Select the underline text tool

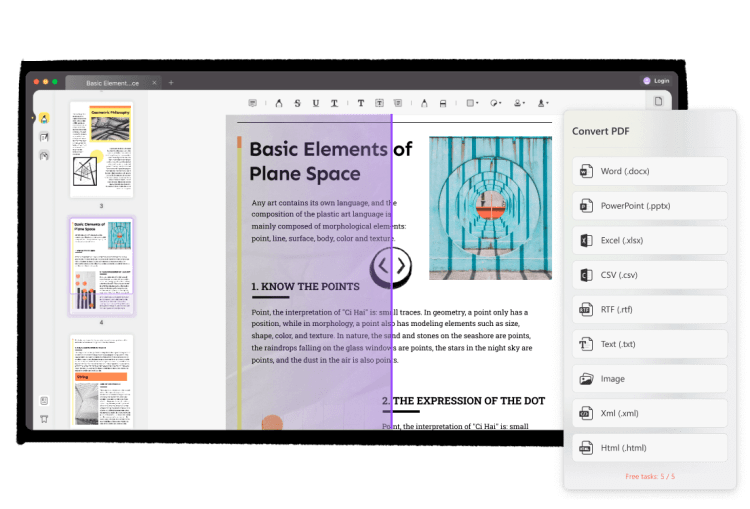316,103
